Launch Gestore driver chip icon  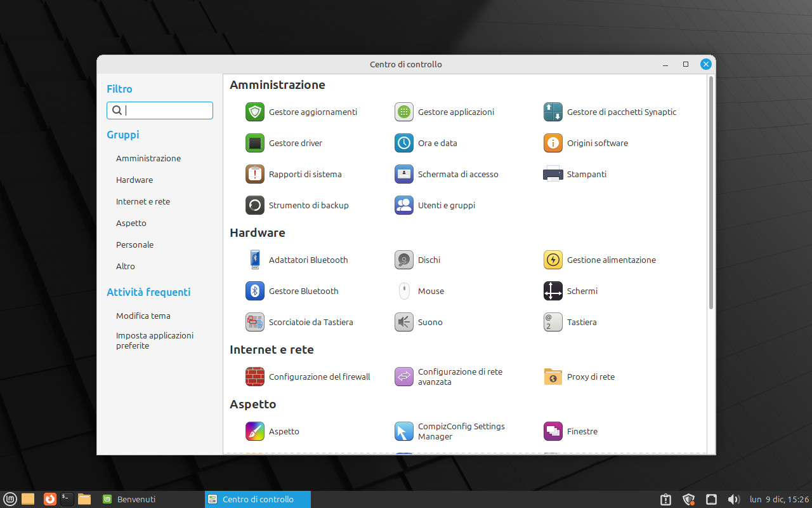tap(255, 143)
